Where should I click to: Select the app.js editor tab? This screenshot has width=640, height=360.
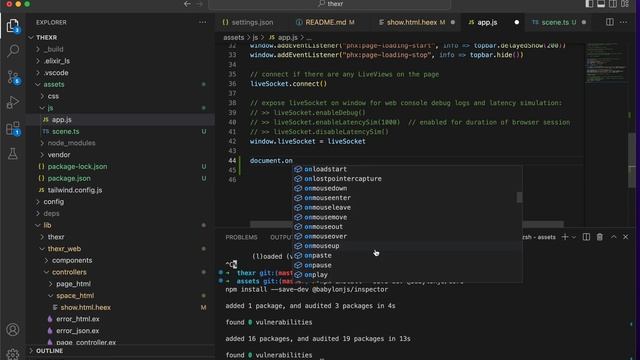tap(493, 22)
